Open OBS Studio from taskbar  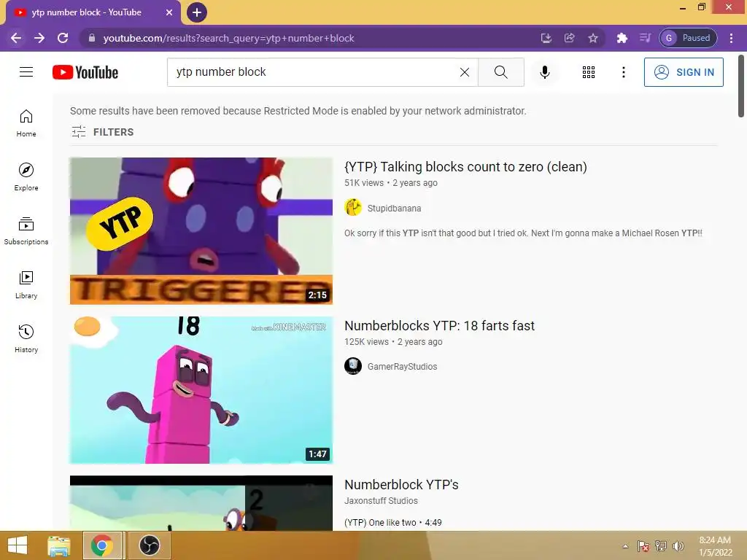pos(149,545)
